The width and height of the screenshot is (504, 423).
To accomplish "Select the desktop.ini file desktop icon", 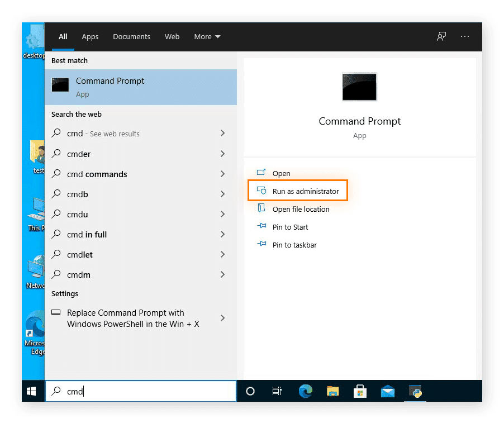I will tap(34, 42).
